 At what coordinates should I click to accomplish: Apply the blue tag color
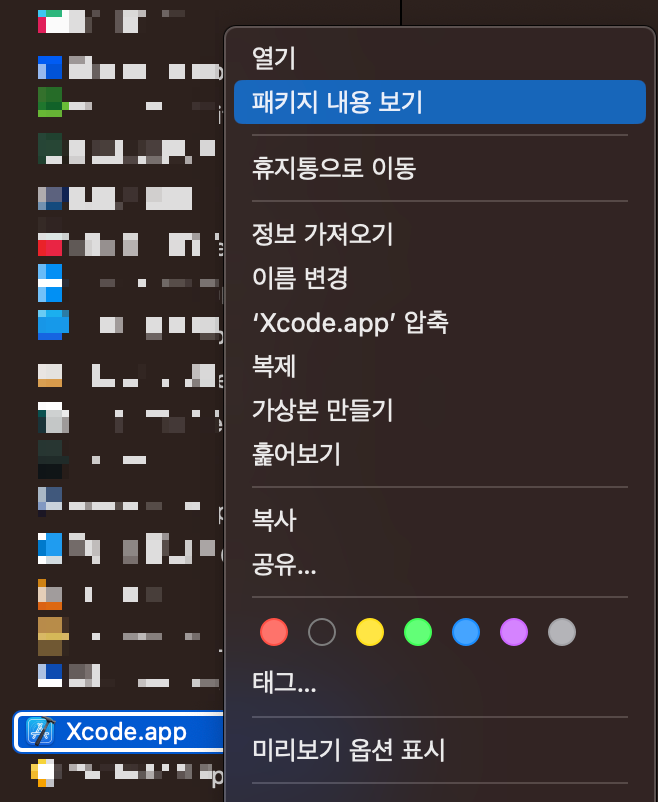pos(466,632)
